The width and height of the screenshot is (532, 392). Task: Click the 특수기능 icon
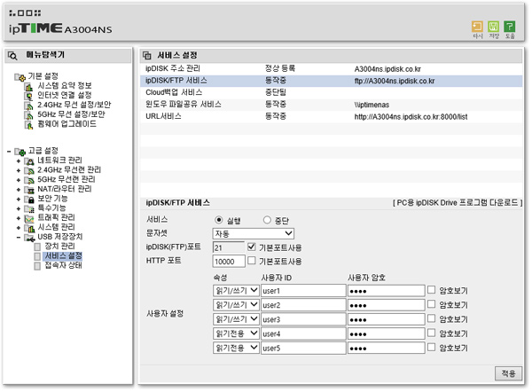[29, 208]
